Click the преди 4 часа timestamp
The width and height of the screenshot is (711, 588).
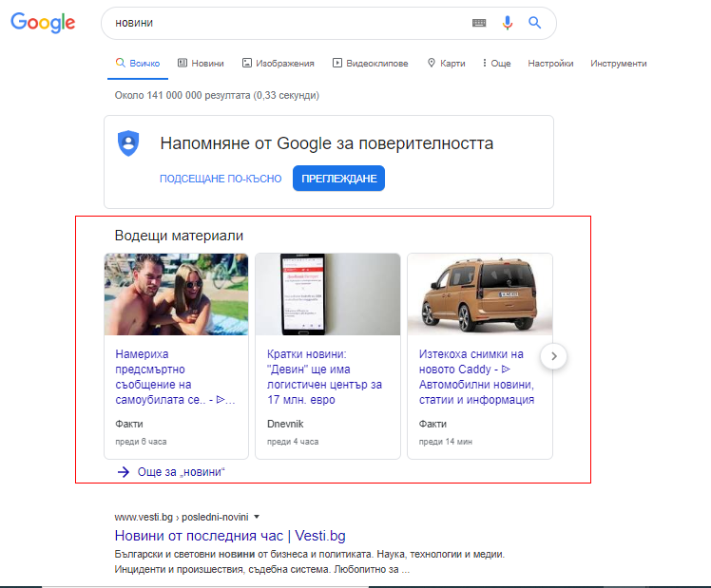coord(293,442)
